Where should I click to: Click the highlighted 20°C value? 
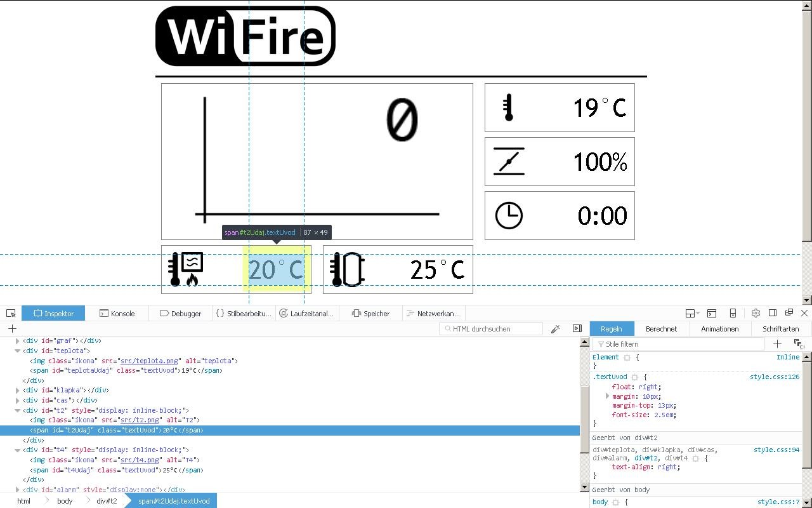[276, 270]
